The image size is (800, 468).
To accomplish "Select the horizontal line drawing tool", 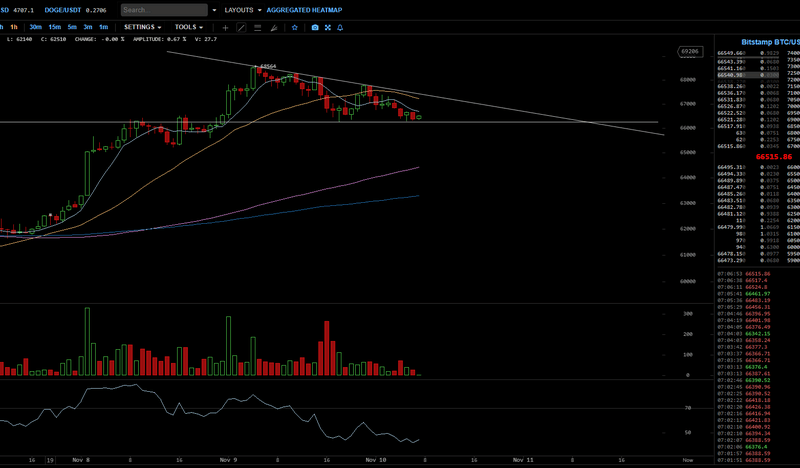I will click(x=258, y=28).
